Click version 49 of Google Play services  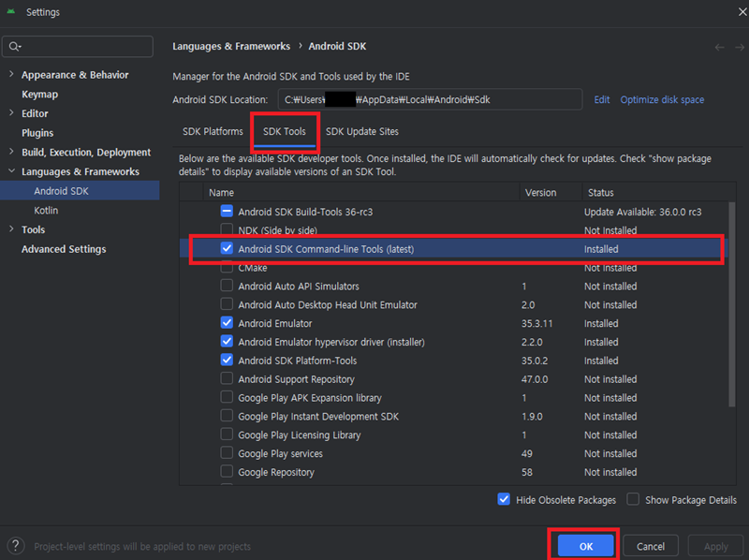pyautogui.click(x=527, y=454)
